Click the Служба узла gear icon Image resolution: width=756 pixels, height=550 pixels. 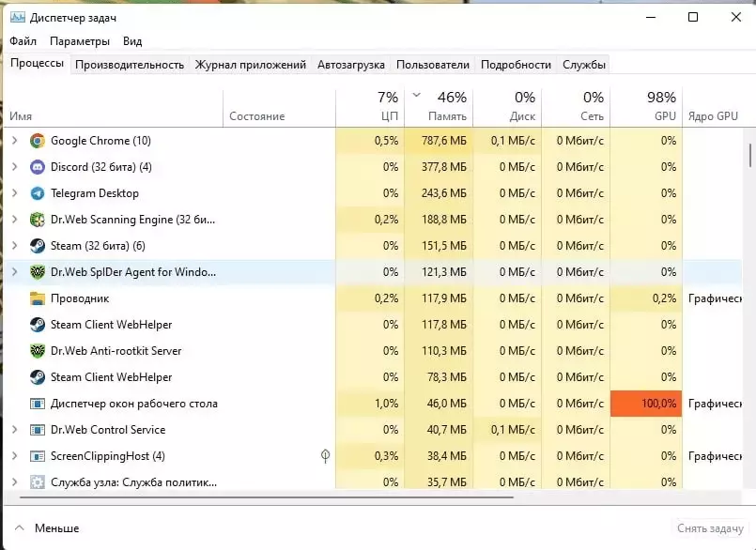[38, 482]
